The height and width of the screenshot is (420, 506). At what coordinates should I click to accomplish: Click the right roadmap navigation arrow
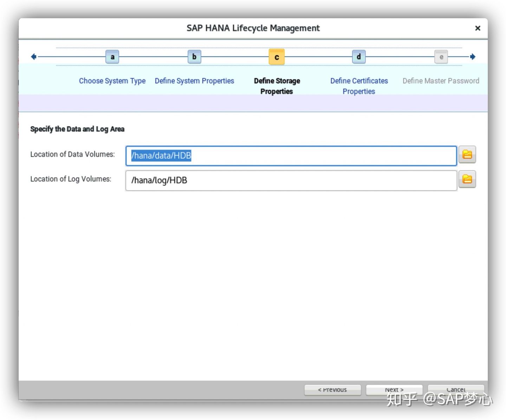coord(473,57)
